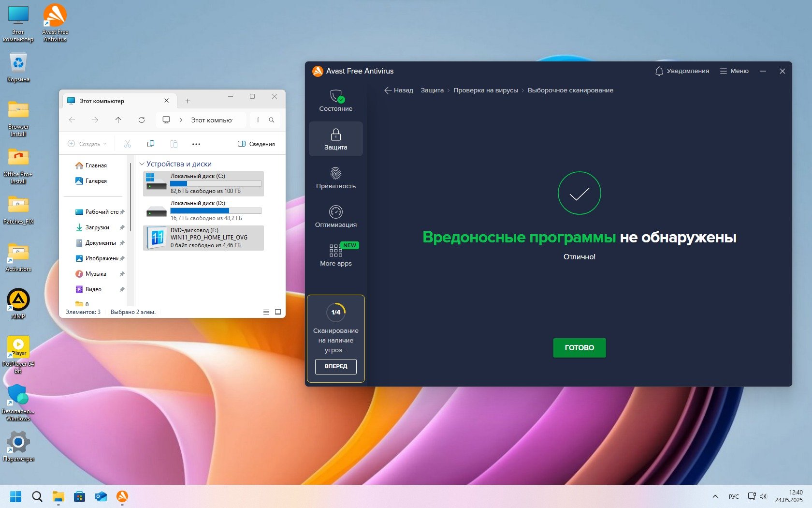
Task: Open Музыка in navigation pane
Action: coord(99,274)
